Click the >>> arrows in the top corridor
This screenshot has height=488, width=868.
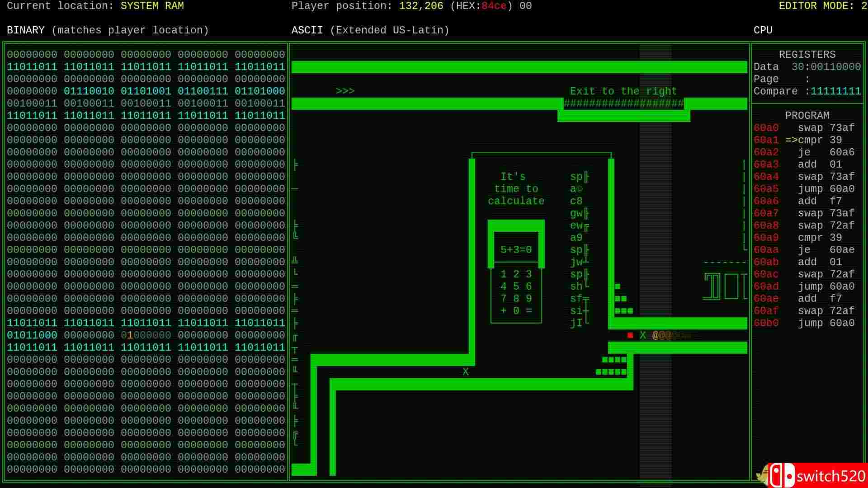click(x=345, y=91)
